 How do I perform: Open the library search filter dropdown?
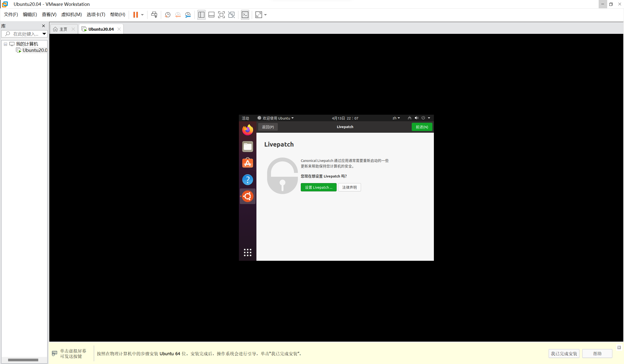coord(44,34)
